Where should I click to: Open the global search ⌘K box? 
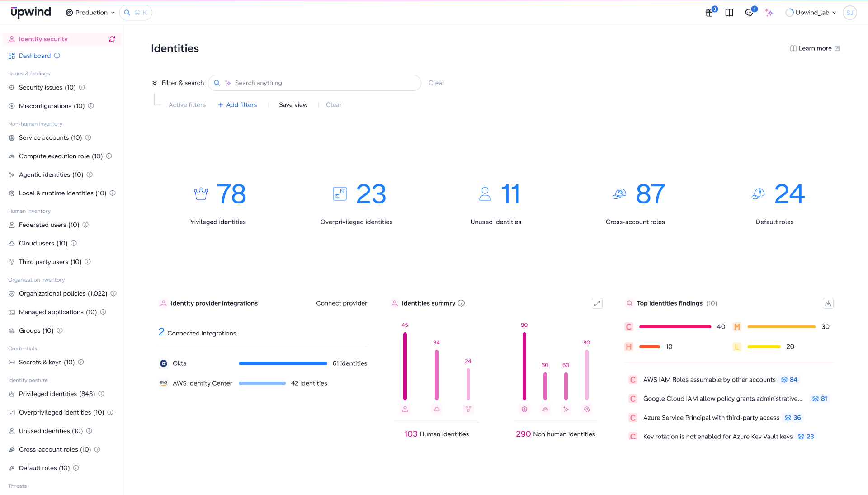point(136,13)
